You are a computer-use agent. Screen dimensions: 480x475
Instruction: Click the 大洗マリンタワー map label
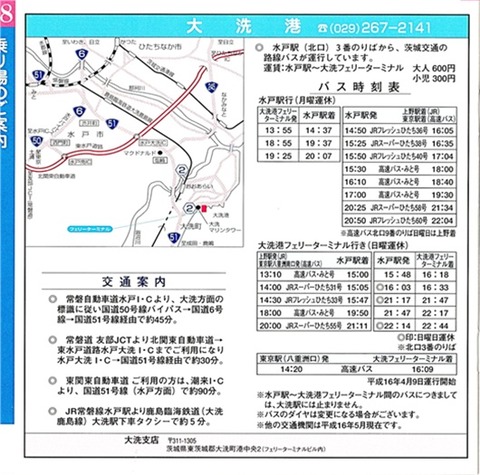pyautogui.click(x=224, y=227)
